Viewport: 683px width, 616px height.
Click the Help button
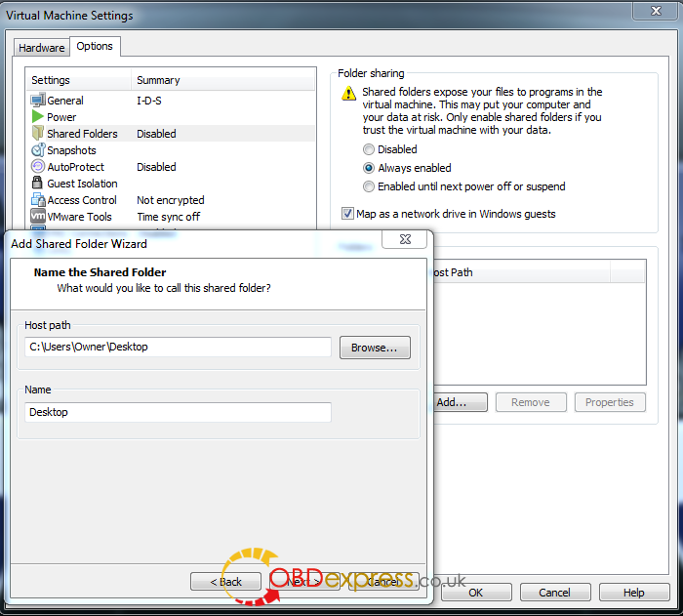634,593
